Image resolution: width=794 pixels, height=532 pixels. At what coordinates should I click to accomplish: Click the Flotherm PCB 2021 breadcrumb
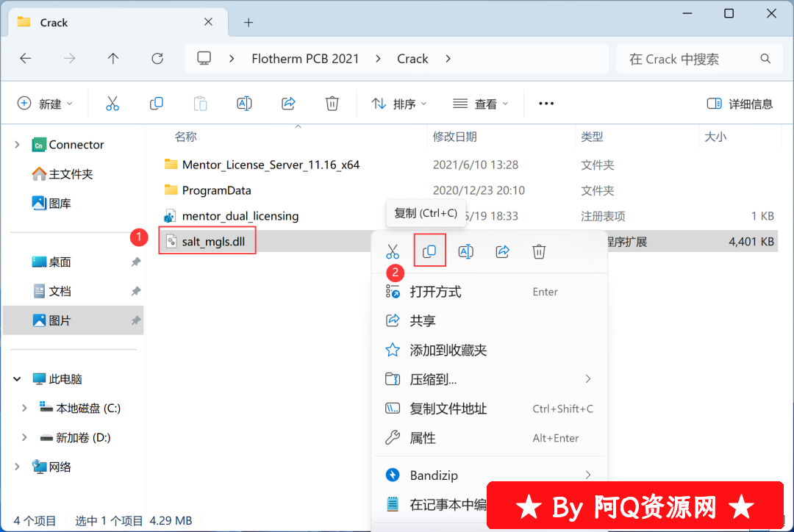click(x=305, y=59)
